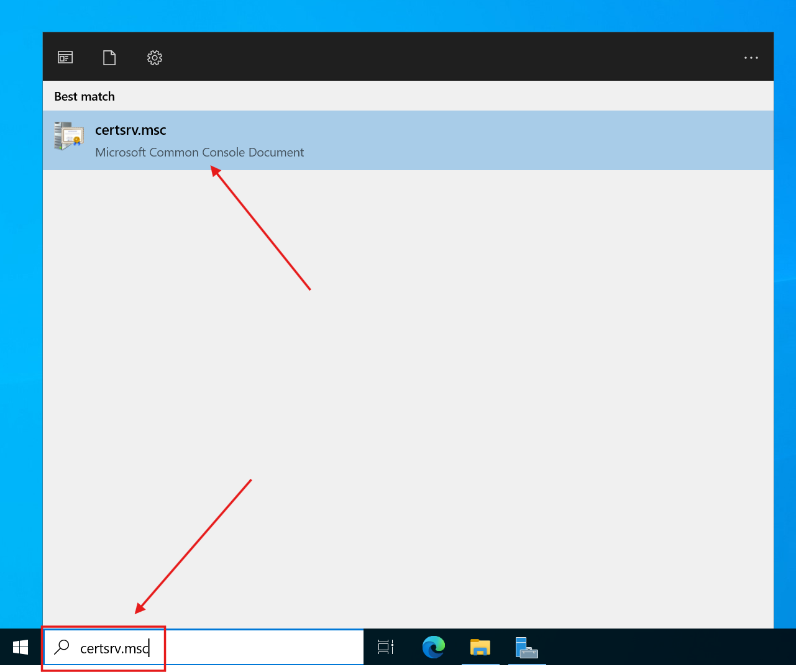Click the Microsoft Common Console Document subtitle
This screenshot has height=672, width=796.
coord(199,152)
